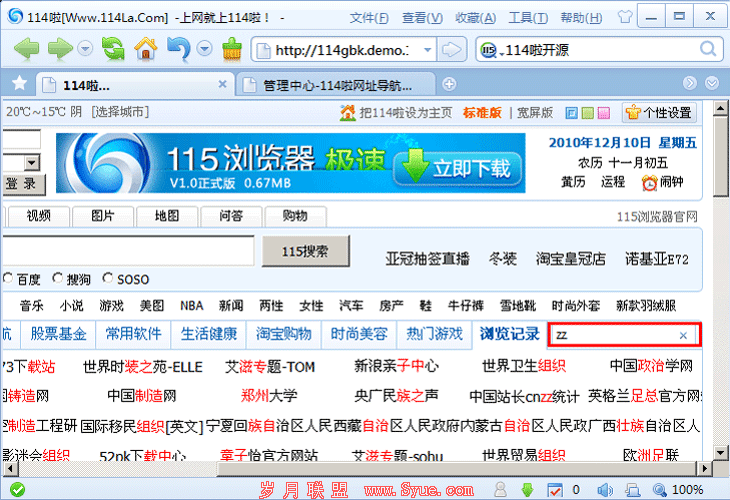Close the 114啦 tab

[x=223, y=84]
